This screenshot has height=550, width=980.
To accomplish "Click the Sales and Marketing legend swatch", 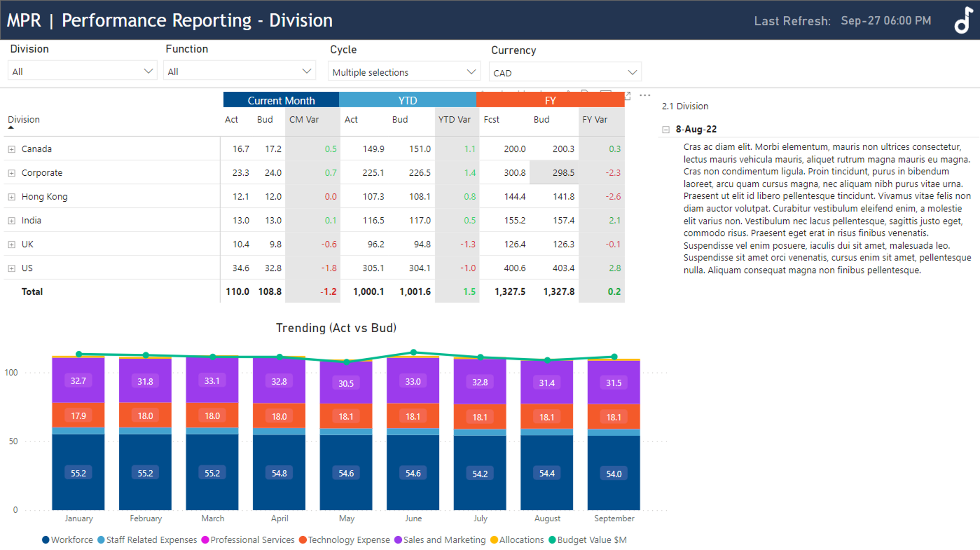I will click(398, 540).
